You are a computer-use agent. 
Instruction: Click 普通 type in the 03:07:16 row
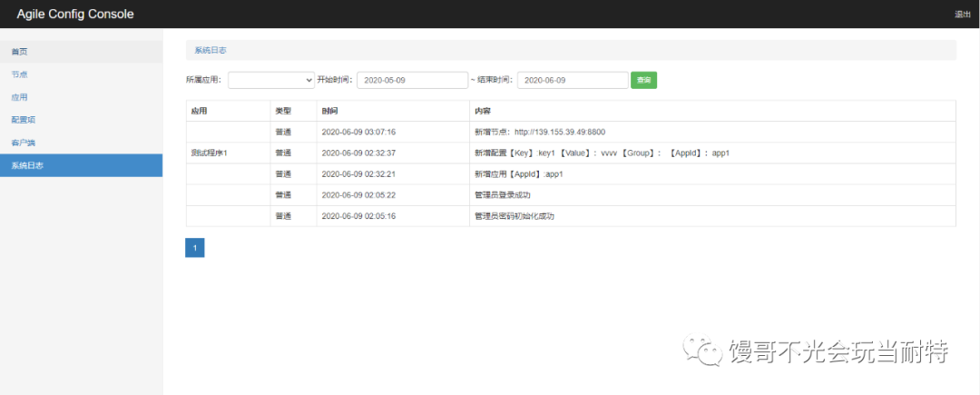pos(283,132)
